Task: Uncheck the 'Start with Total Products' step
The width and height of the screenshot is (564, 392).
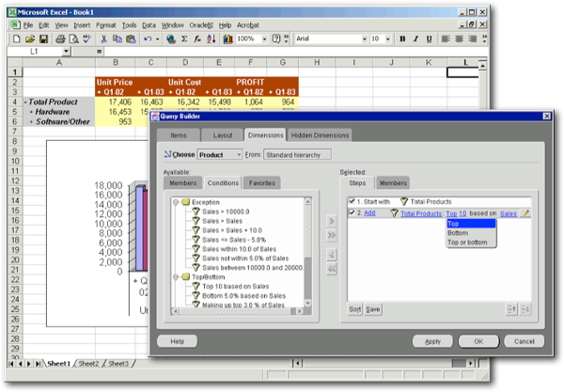Action: 352,201
